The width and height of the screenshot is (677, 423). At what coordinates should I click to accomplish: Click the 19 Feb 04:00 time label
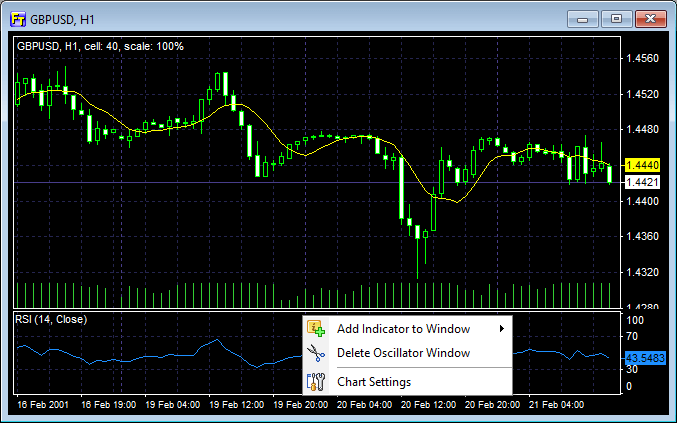[x=172, y=405]
